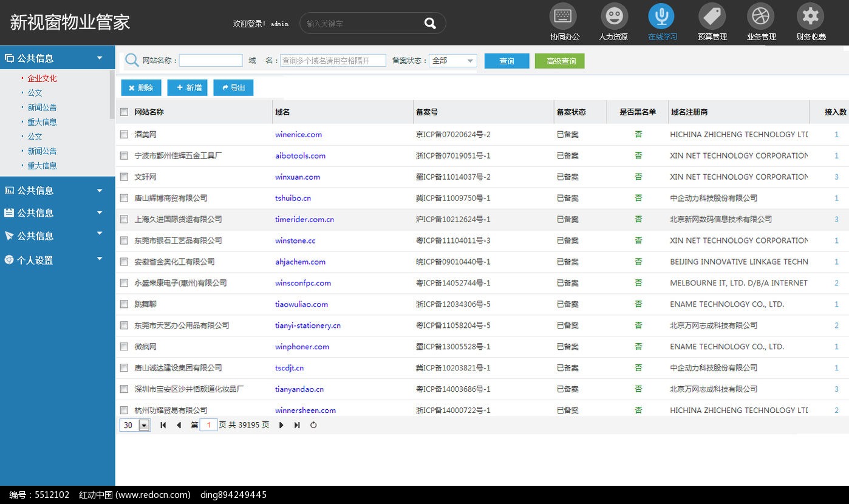Image resolution: width=849 pixels, height=504 pixels.
Task: Click the 导出 button
Action: click(x=233, y=87)
